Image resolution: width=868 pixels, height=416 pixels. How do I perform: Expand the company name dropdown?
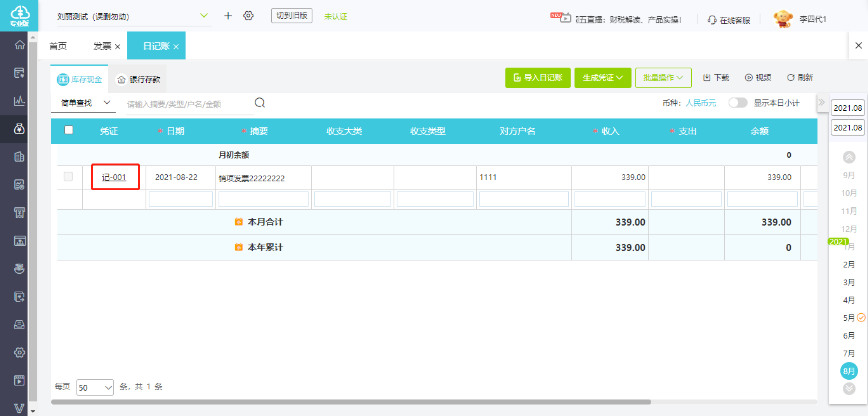point(204,16)
